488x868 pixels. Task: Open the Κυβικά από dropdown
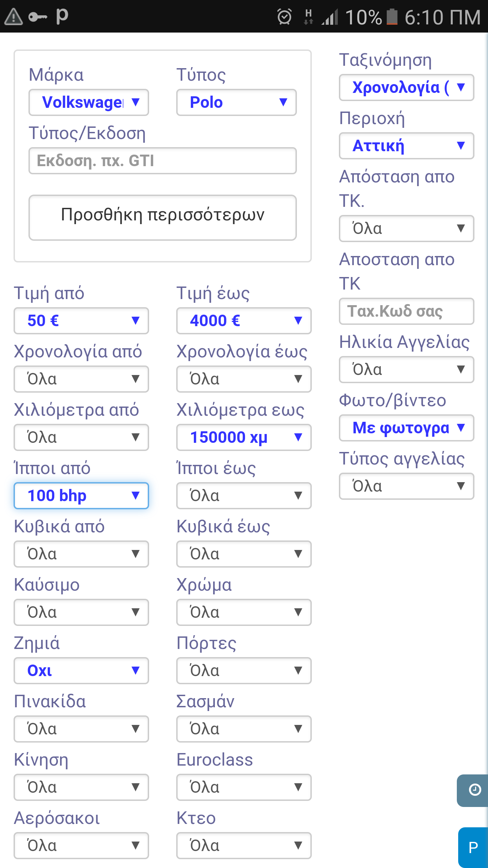[81, 554]
